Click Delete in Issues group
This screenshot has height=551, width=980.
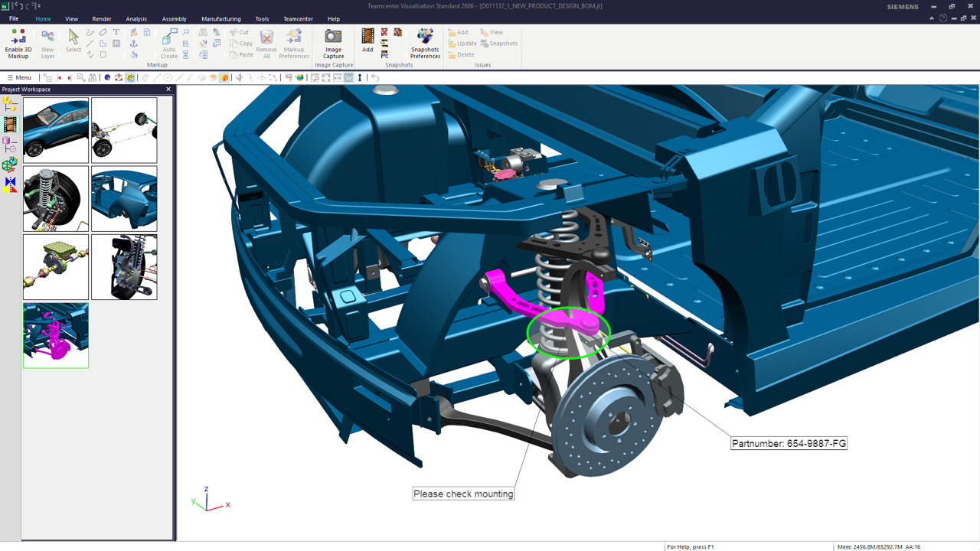pyautogui.click(x=462, y=55)
